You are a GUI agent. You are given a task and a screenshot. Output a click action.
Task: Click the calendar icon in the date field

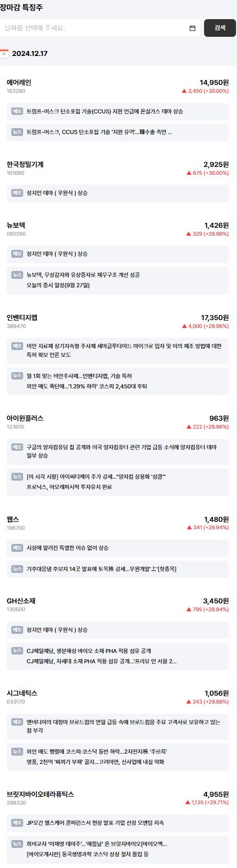coord(192,28)
